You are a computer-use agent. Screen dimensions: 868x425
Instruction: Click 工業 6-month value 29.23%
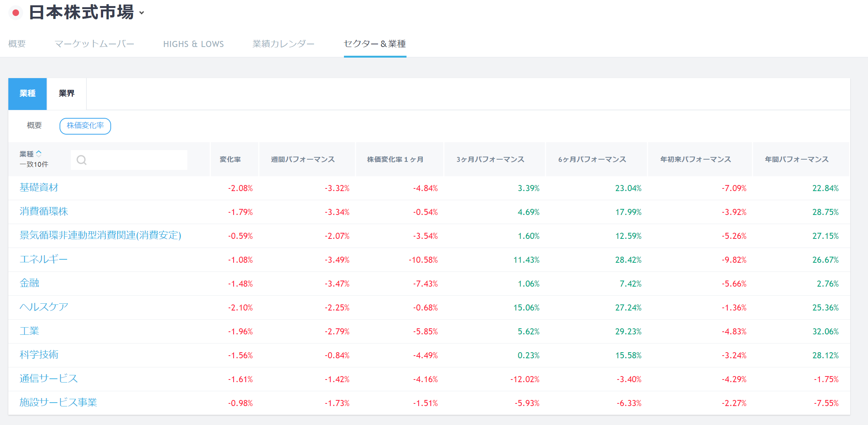click(628, 332)
